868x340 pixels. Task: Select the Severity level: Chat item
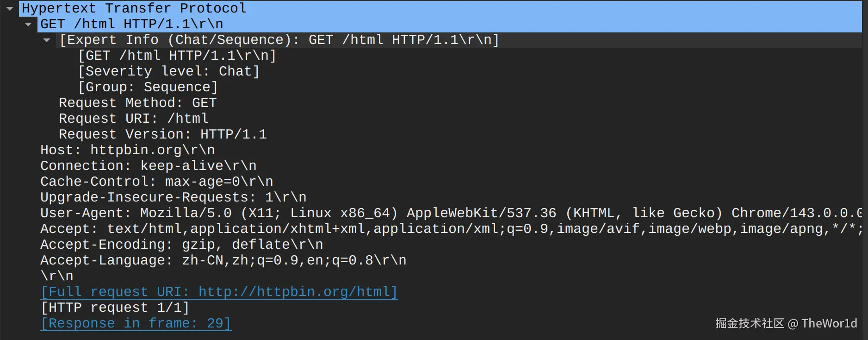click(x=169, y=71)
